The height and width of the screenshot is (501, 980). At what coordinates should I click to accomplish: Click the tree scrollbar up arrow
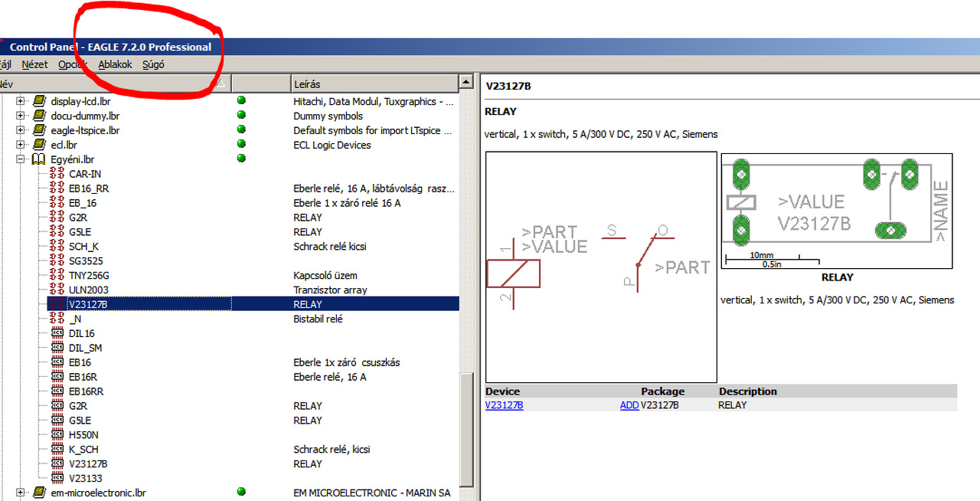(x=466, y=82)
